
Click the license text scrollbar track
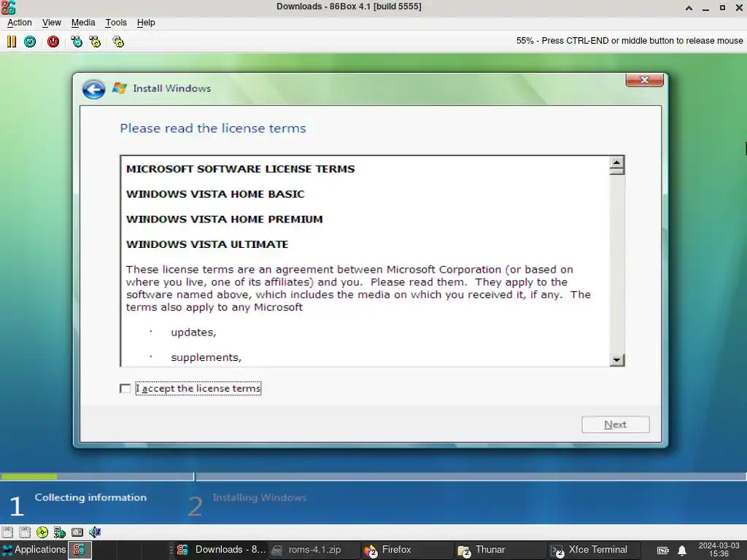pos(616,264)
